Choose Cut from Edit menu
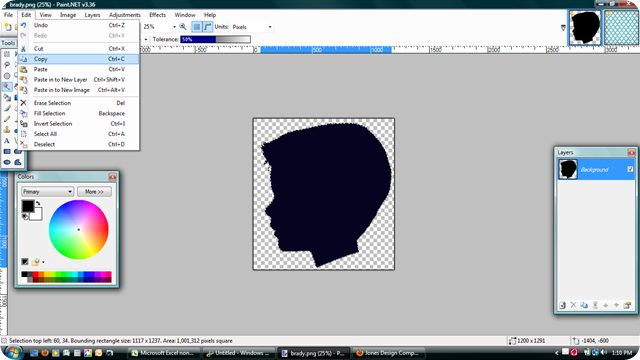Viewport: 640px width, 360px height. click(79, 49)
